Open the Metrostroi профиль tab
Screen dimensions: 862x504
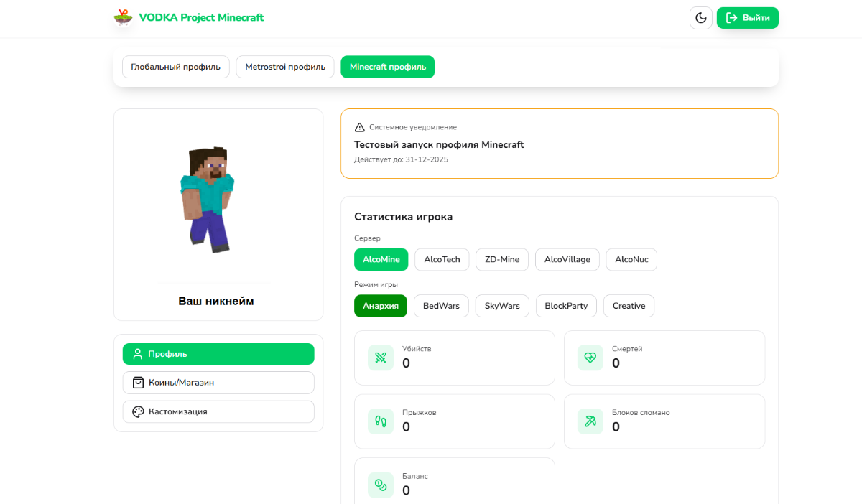284,67
